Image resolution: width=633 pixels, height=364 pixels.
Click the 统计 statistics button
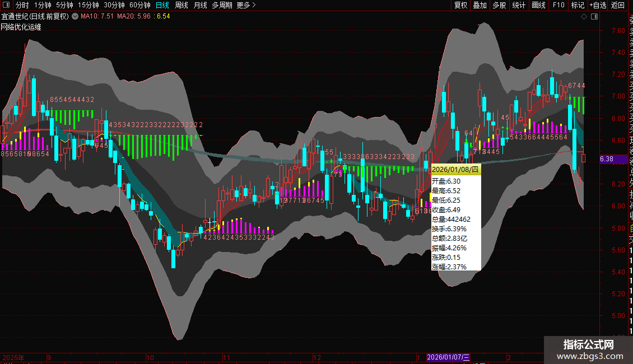pyautogui.click(x=519, y=5)
